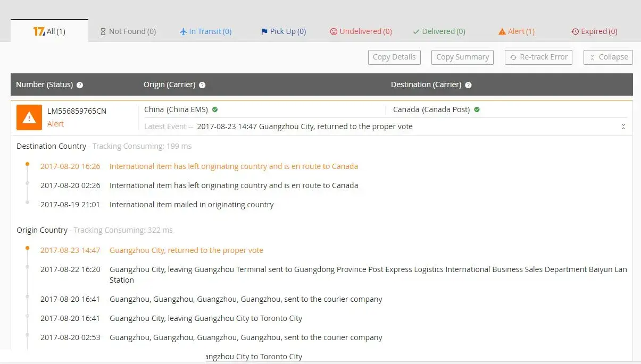Click the Copy Summary button
The image size is (641, 364).
coord(462,57)
